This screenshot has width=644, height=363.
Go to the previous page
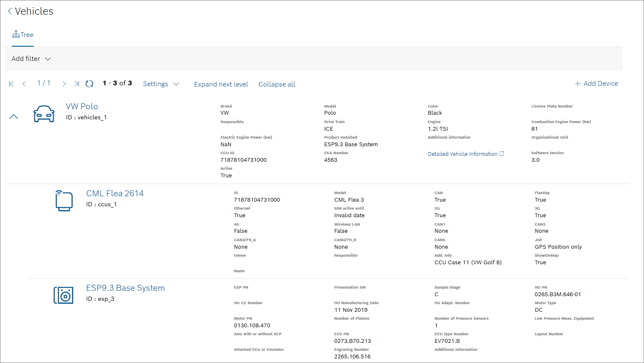(x=24, y=84)
